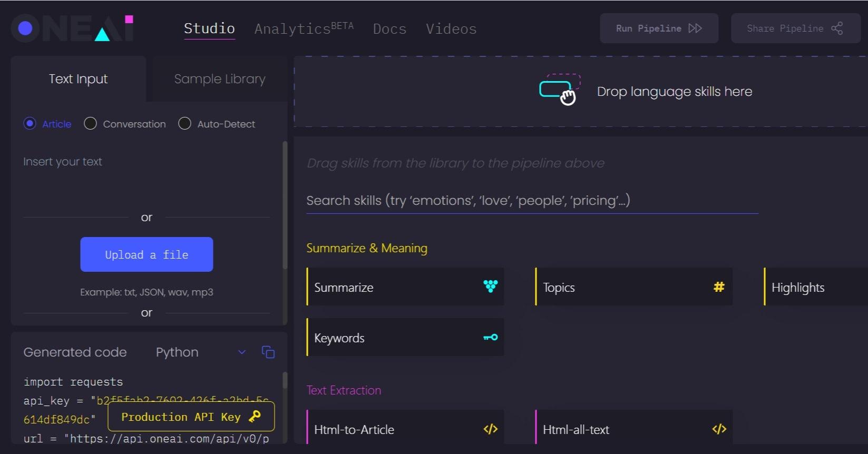Click the Generated code label
The width and height of the screenshot is (868, 454).
(x=75, y=352)
